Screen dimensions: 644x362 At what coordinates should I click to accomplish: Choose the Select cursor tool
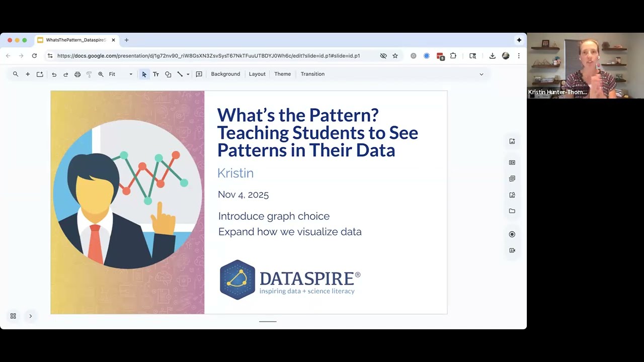(144, 74)
